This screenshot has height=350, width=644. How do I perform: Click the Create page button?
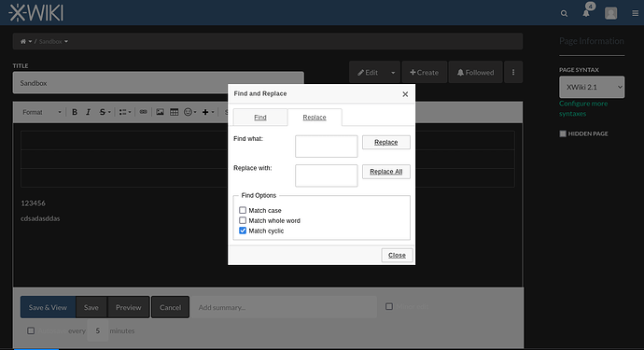coord(425,72)
